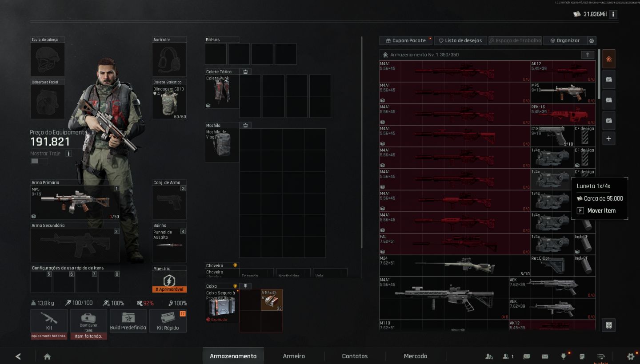Open the task list icon in bottom bar

pyautogui.click(x=601, y=356)
